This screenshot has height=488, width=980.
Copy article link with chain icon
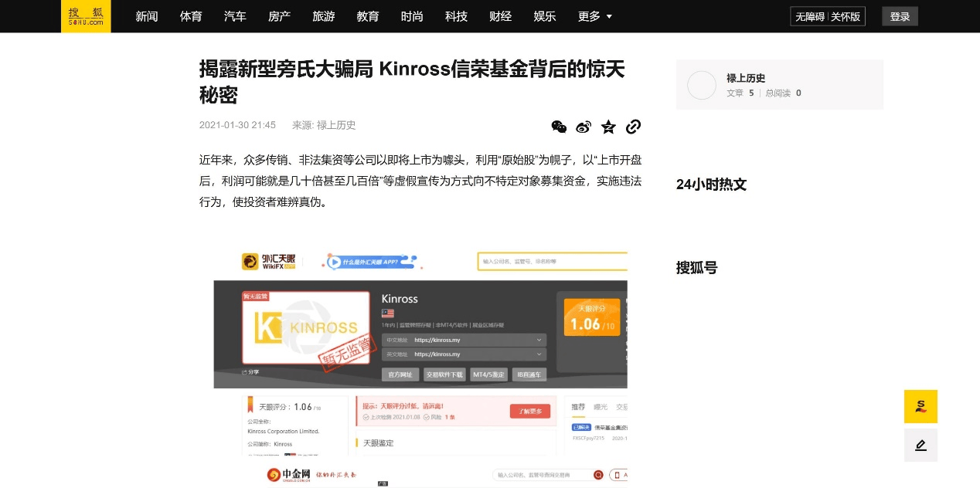click(633, 127)
